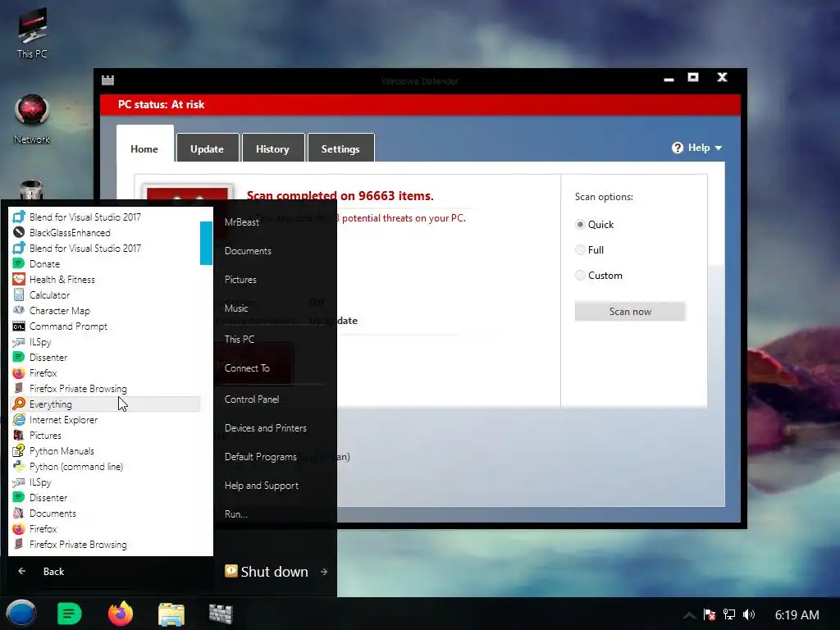Open the Run... dialog entry

tap(236, 514)
